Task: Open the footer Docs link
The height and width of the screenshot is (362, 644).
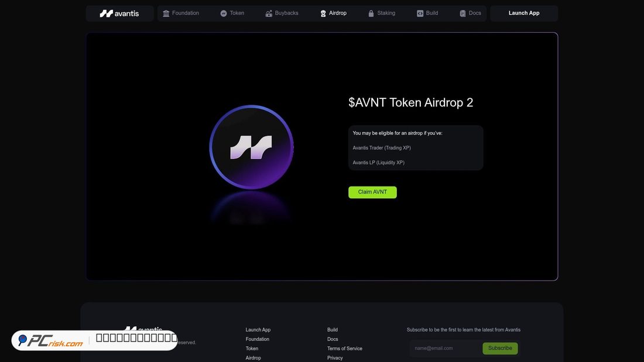Action: (x=333, y=339)
